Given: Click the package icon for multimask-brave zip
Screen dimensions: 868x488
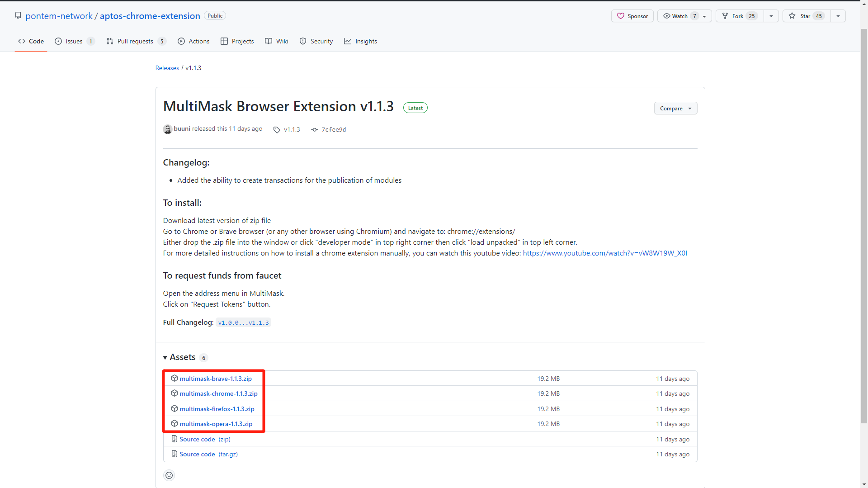Looking at the screenshot, I should [174, 378].
